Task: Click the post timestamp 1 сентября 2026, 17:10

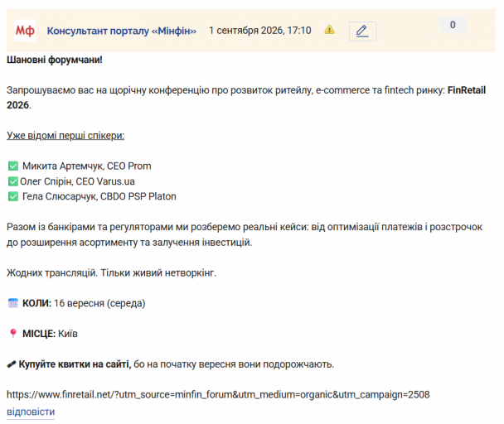Action: pyautogui.click(x=260, y=31)
